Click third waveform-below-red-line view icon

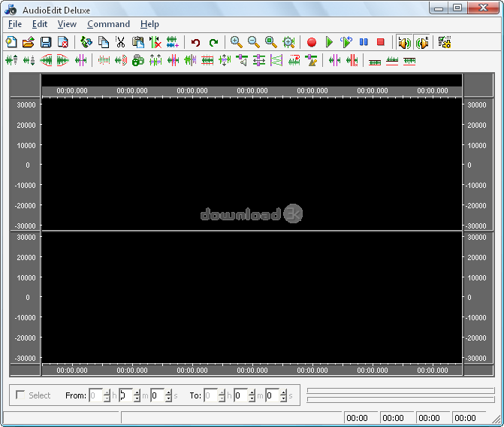pyautogui.click(x=409, y=61)
